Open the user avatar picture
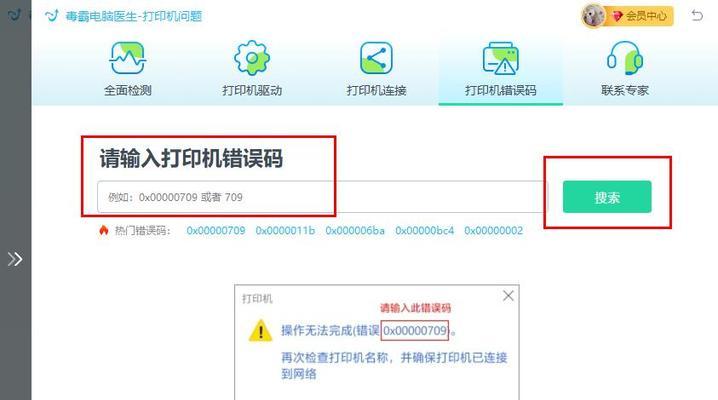Viewport: 718px width, 400px height. click(x=593, y=16)
